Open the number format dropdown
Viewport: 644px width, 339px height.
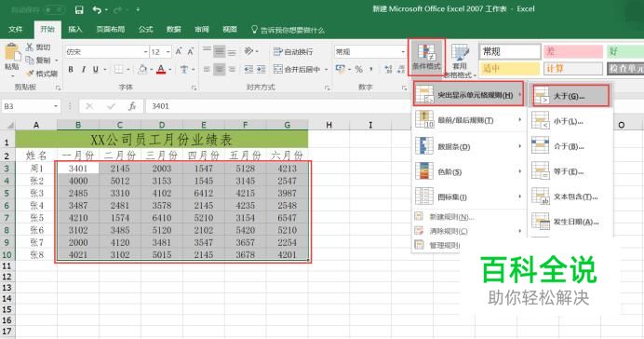tap(403, 52)
